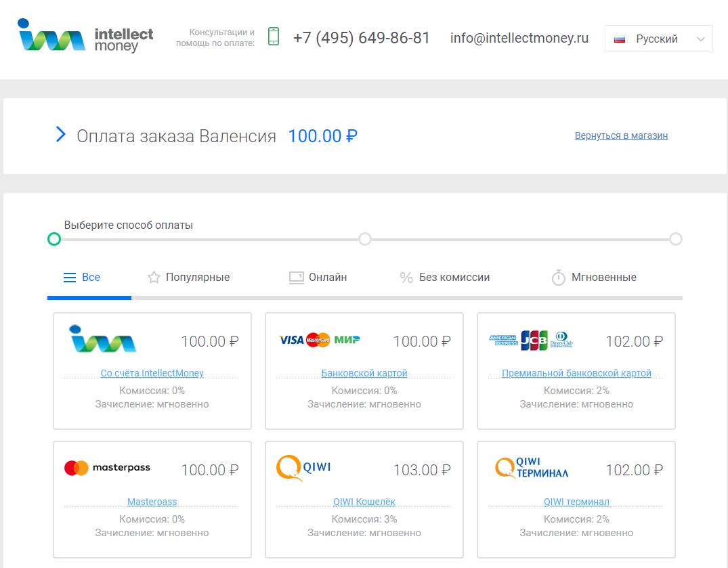The image size is (728, 568).
Task: Click the JCB logo
Action: click(534, 340)
